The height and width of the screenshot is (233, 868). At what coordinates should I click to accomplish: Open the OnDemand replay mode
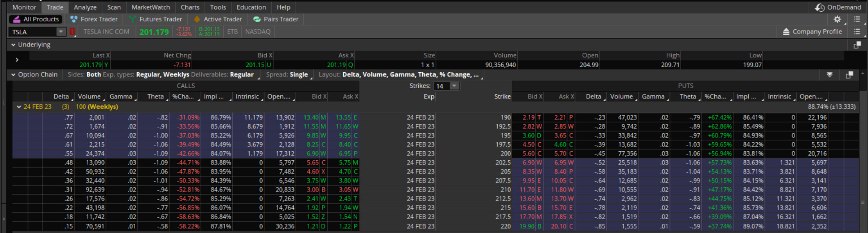point(838,7)
